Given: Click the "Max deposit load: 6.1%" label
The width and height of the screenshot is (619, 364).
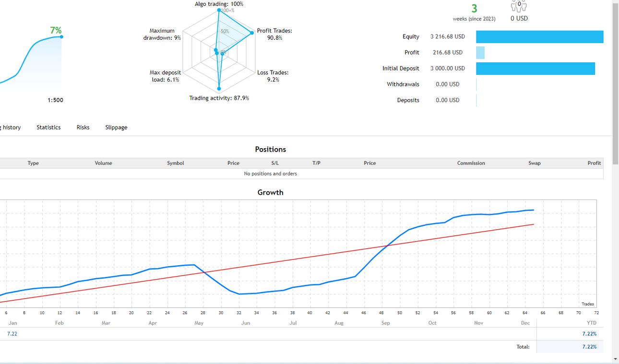Looking at the screenshot, I should tap(165, 76).
